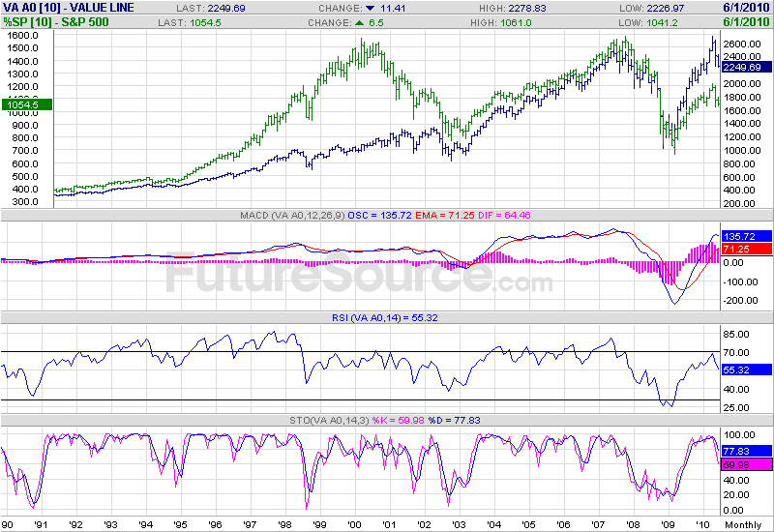The width and height of the screenshot is (774, 532).
Task: Click the RSI (VA A0,14) = 55.32 header
Action: coord(384,318)
